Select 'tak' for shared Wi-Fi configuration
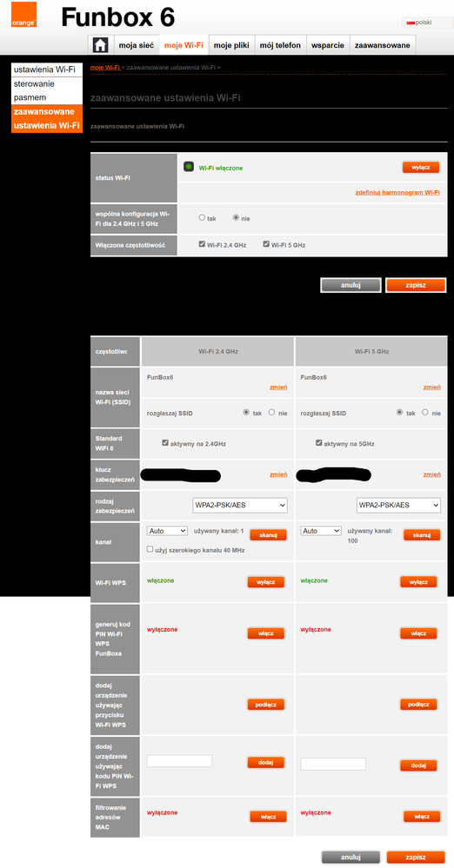Viewport: 454px width, 868px height. pos(203,217)
